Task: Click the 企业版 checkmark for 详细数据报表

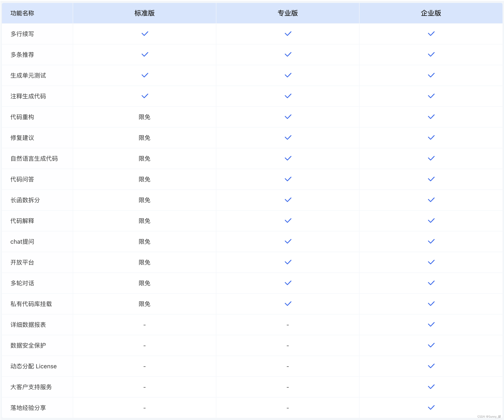Action: coord(431,324)
